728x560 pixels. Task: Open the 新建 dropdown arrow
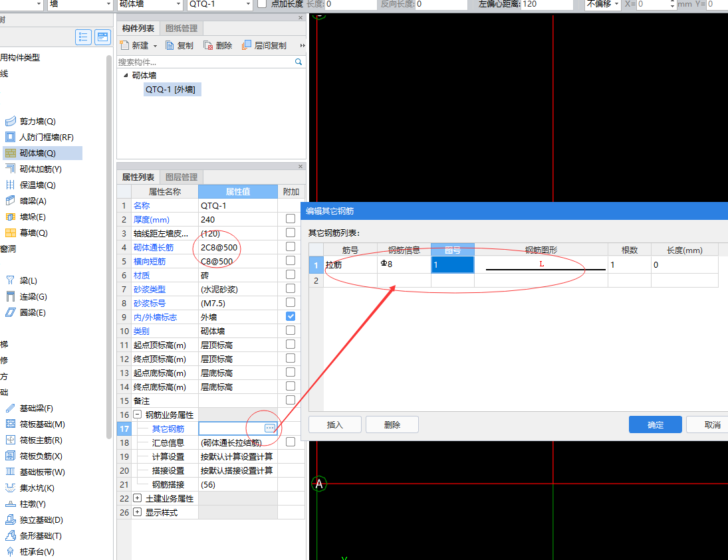point(155,46)
